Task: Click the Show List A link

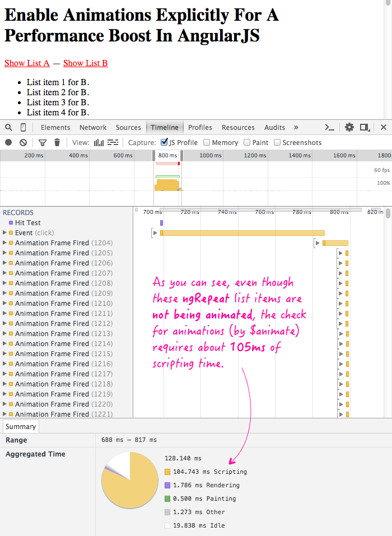Action: pyautogui.click(x=27, y=63)
